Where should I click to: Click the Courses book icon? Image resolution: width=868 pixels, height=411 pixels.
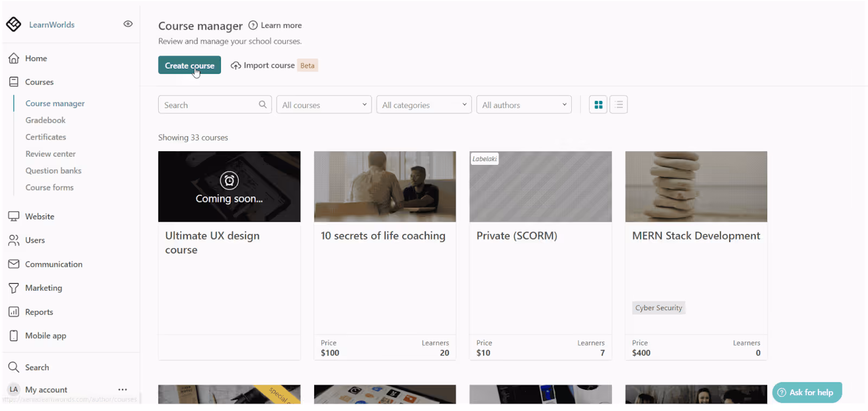(14, 82)
